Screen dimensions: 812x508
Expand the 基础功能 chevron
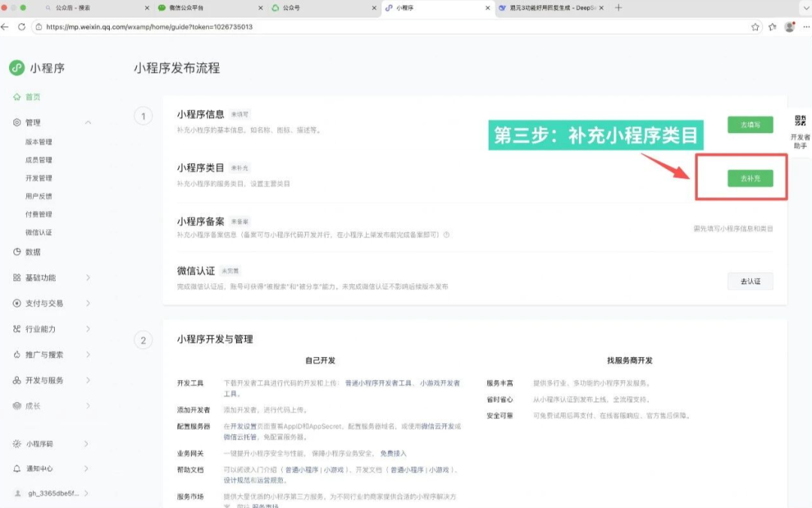(x=88, y=277)
